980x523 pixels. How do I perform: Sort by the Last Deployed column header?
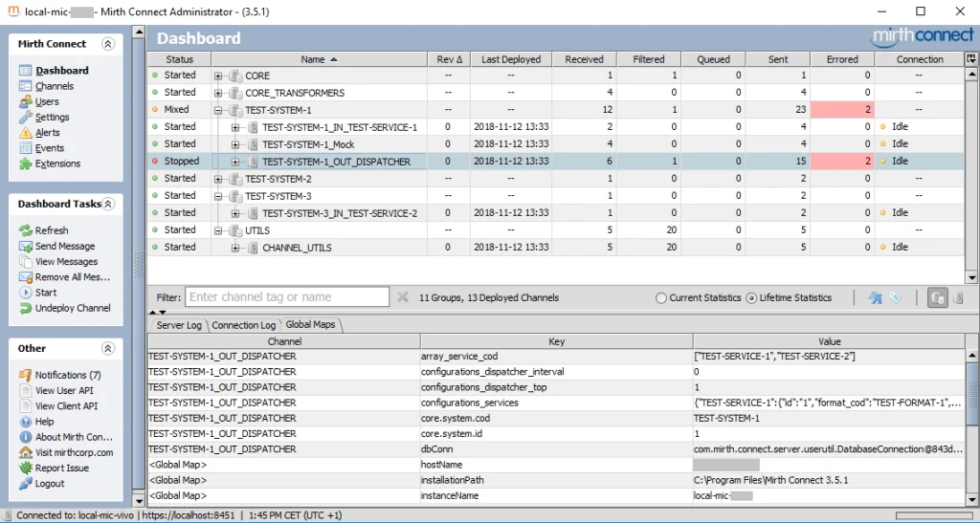pyautogui.click(x=511, y=59)
